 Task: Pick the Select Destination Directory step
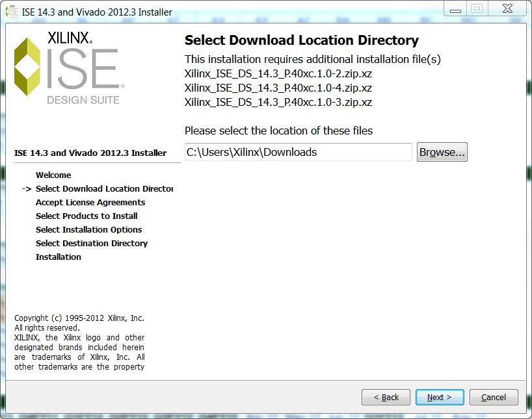92,244
